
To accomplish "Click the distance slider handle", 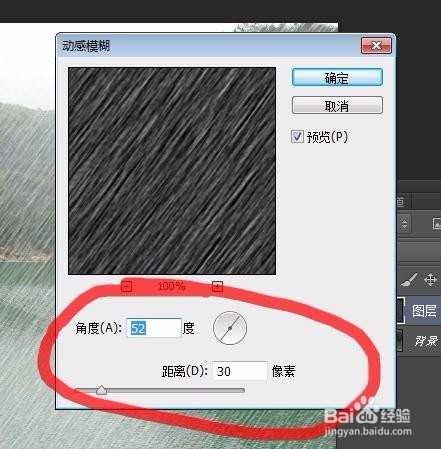I will [x=101, y=390].
